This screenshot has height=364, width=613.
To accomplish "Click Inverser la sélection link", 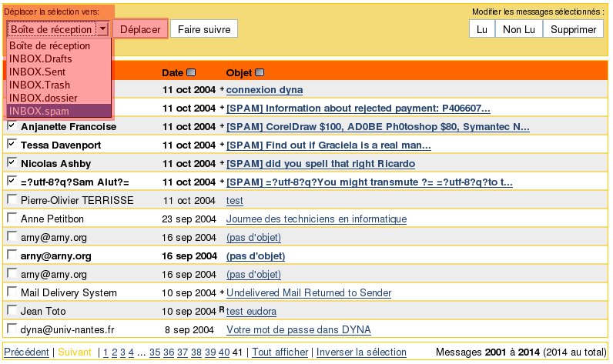I will pos(361,352).
